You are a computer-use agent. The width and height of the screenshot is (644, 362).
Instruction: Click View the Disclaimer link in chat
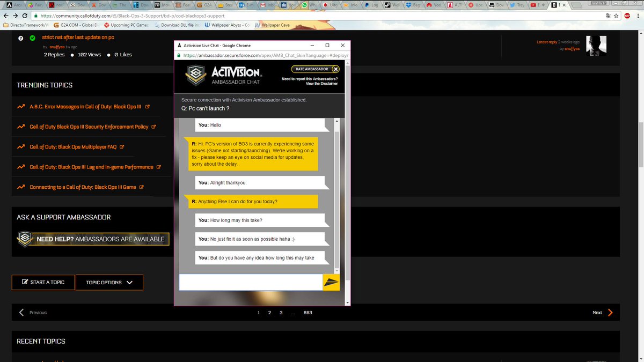coord(321,84)
